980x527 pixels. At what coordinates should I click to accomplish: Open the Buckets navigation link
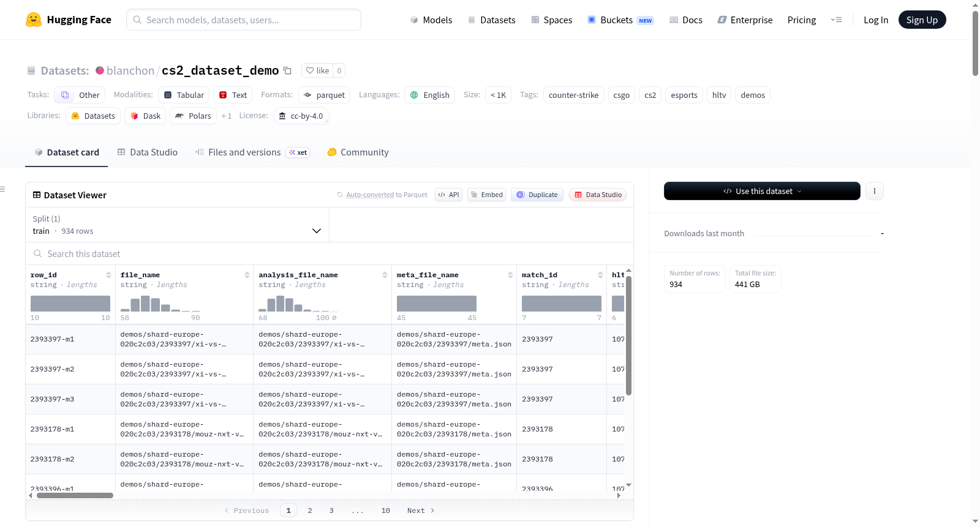tap(620, 20)
